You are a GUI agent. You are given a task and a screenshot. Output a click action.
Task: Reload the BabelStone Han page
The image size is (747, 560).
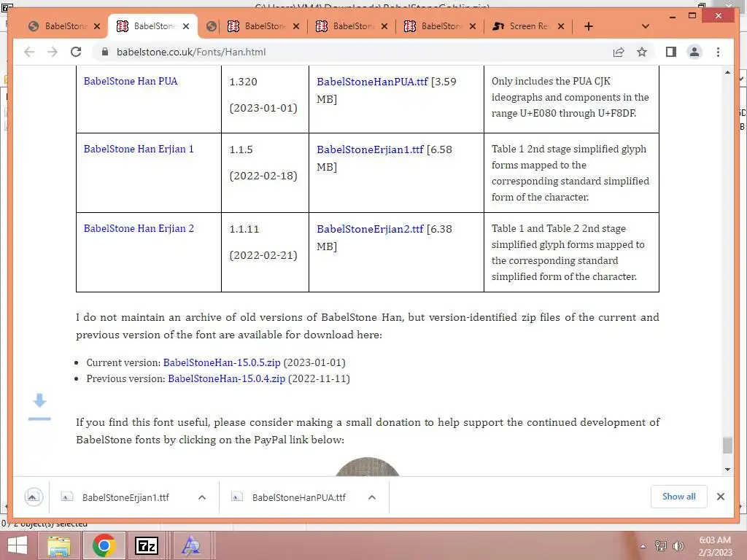76,52
